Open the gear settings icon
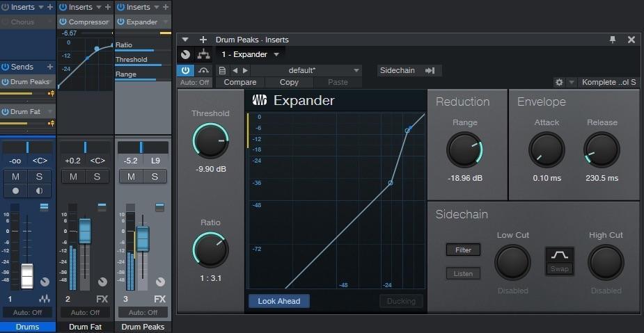Screen dimensions: 644x333 [559, 83]
